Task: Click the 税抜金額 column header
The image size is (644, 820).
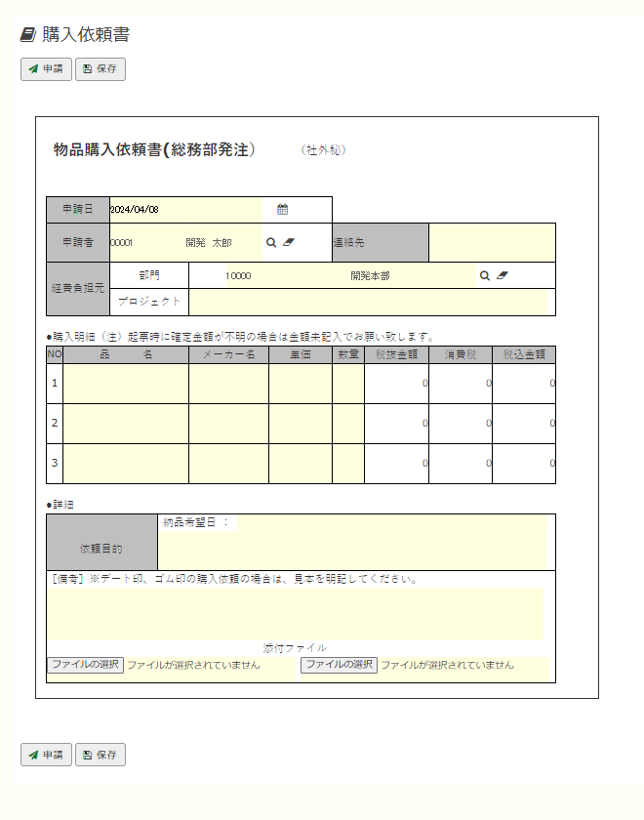Action: coord(397,354)
